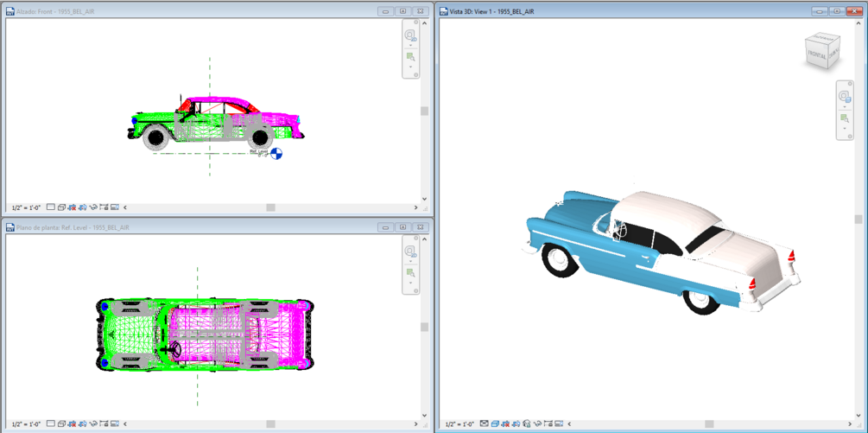
Task: Open Temporary Hide/Isolate glasses in plan view
Action: coord(93,423)
